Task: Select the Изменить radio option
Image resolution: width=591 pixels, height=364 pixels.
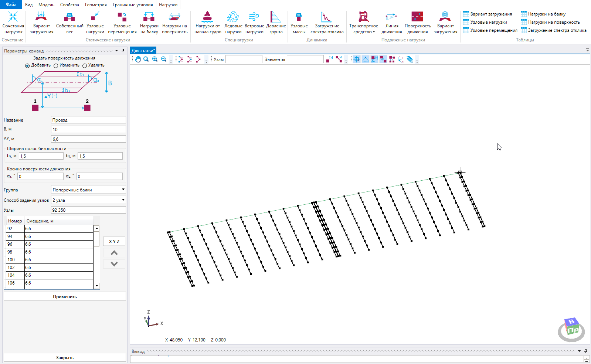Action: point(56,66)
